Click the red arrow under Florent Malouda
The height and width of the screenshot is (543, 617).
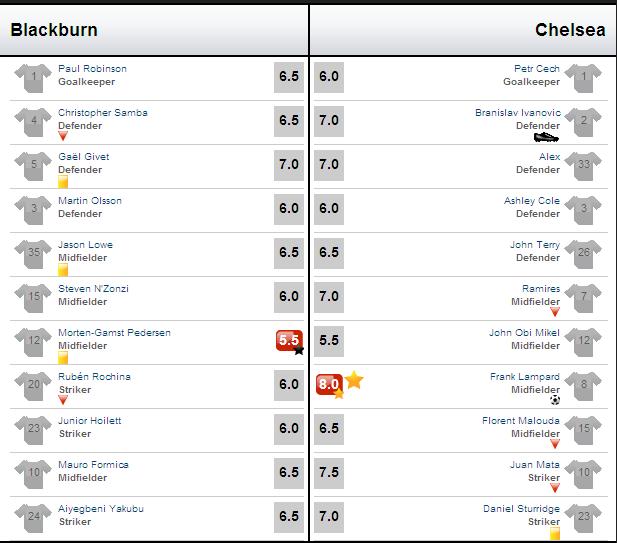pyautogui.click(x=555, y=444)
